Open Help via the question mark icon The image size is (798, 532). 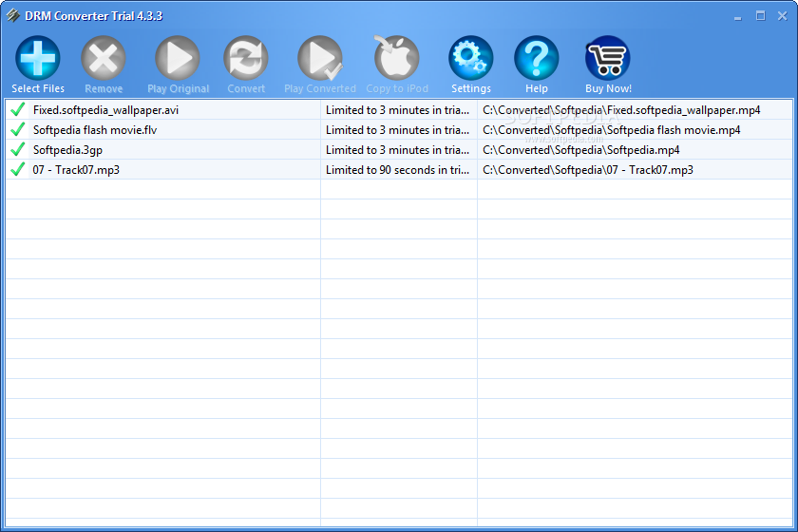(x=537, y=58)
